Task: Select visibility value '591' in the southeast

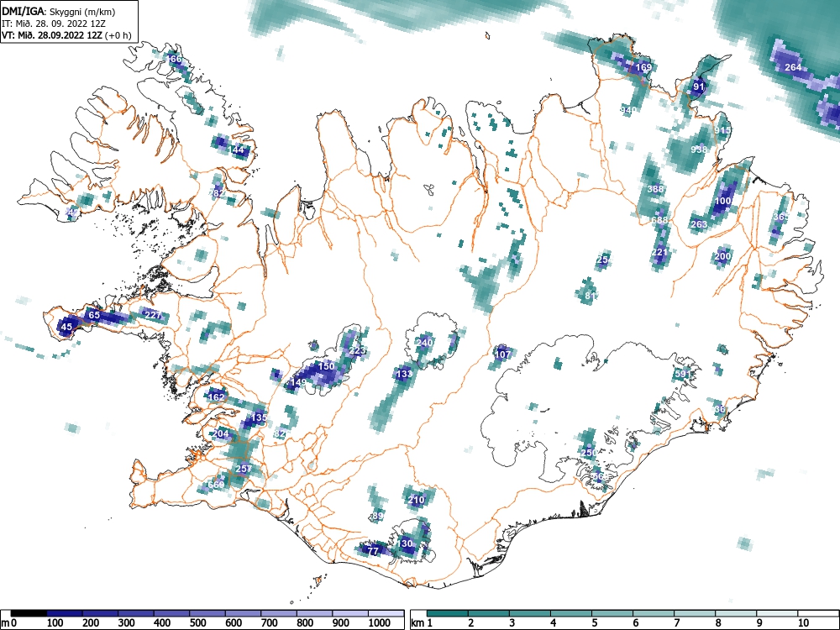Action: click(683, 374)
